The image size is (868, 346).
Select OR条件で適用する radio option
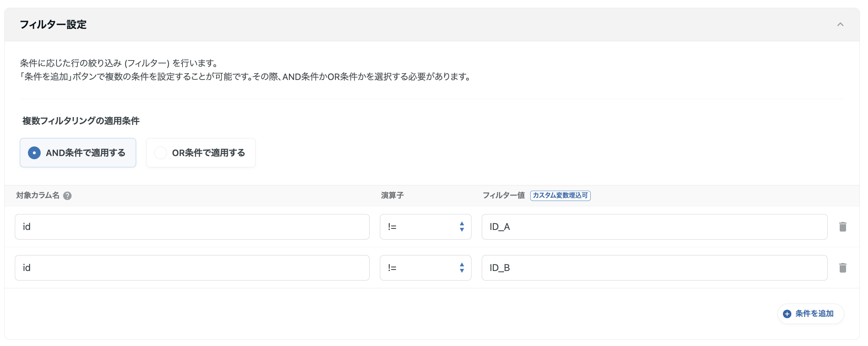click(201, 153)
